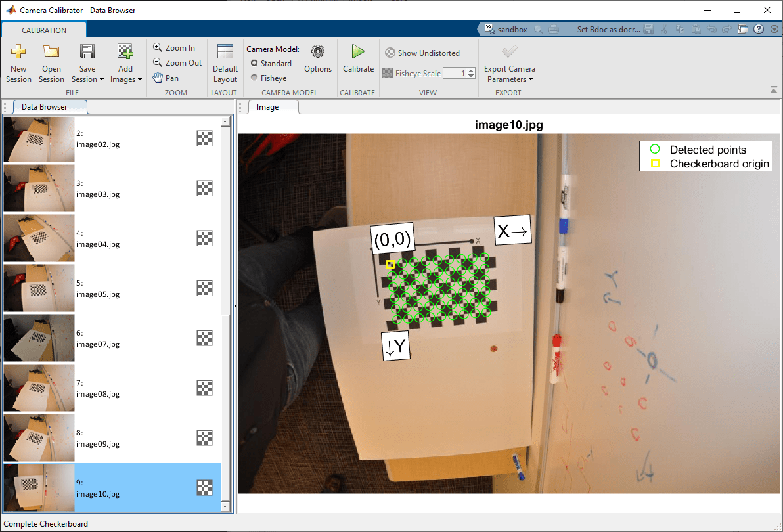Click the switch windows icon

pos(743,30)
